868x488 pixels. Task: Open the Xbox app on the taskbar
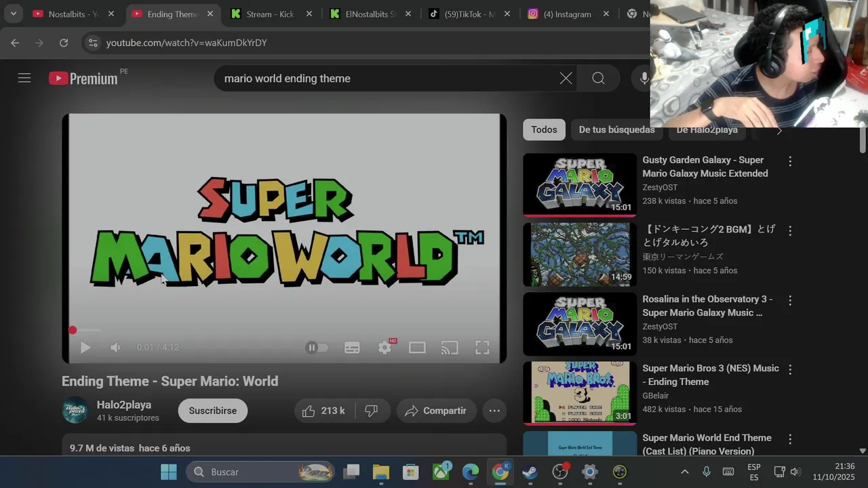[x=441, y=472]
